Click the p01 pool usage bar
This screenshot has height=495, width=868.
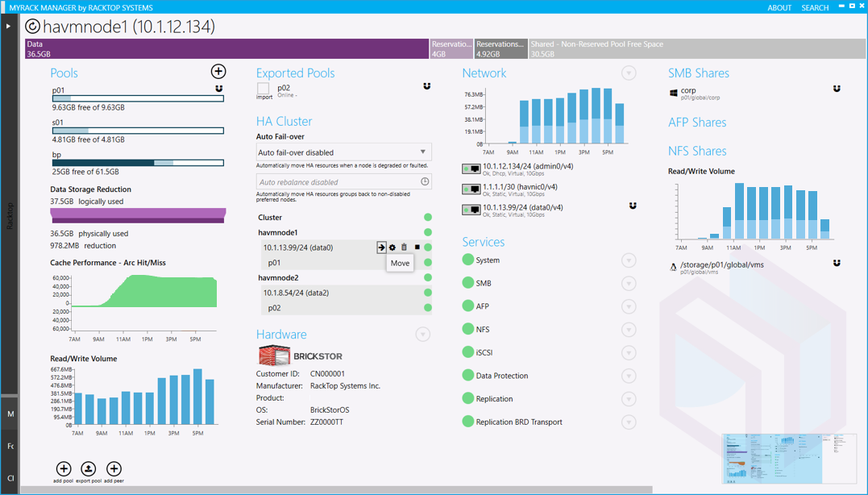pos(138,98)
